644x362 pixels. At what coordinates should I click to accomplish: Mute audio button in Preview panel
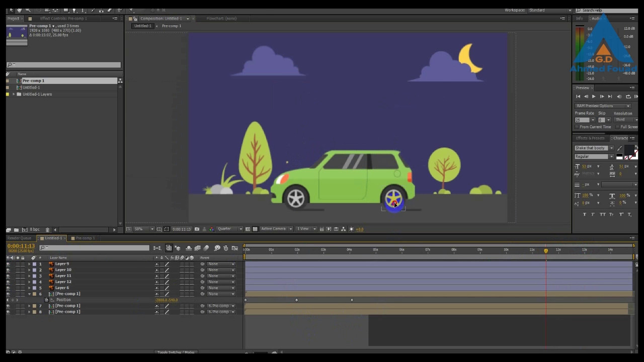tap(619, 97)
